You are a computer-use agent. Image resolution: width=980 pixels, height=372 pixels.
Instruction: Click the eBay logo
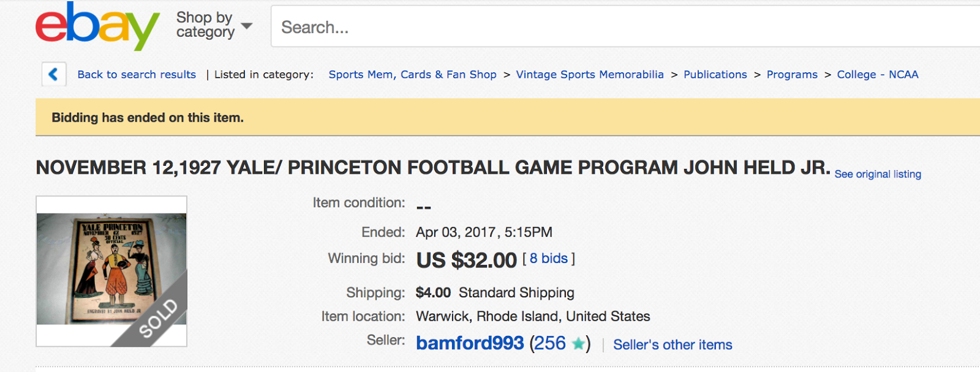click(97, 26)
